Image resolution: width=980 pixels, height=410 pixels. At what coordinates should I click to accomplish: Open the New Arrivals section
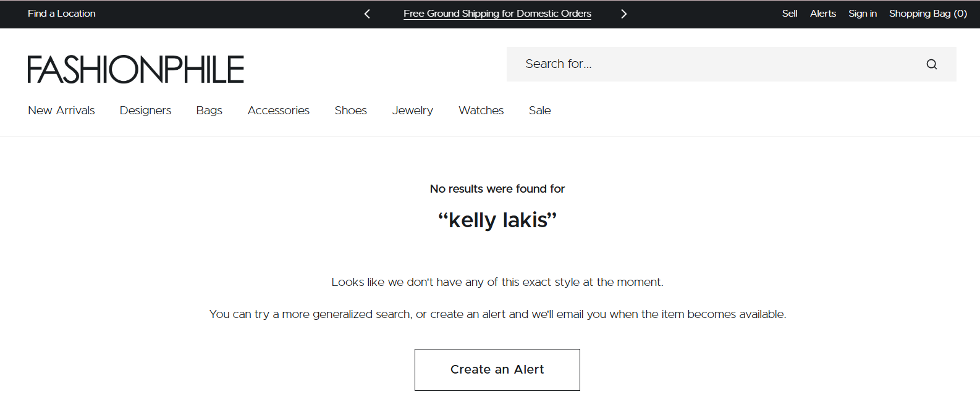(61, 110)
